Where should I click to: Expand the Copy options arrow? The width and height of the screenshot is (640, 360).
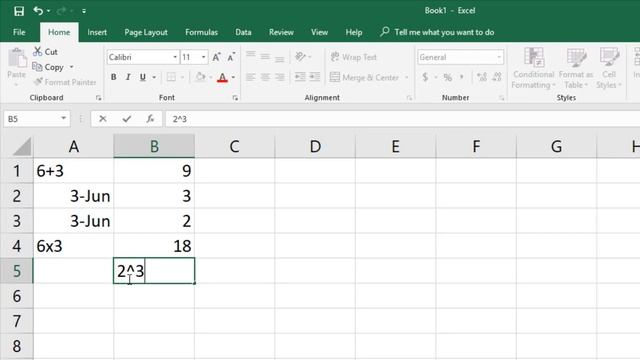pos(71,67)
